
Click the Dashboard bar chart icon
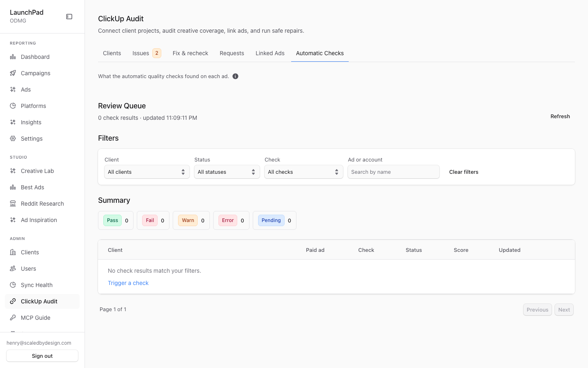tap(13, 57)
